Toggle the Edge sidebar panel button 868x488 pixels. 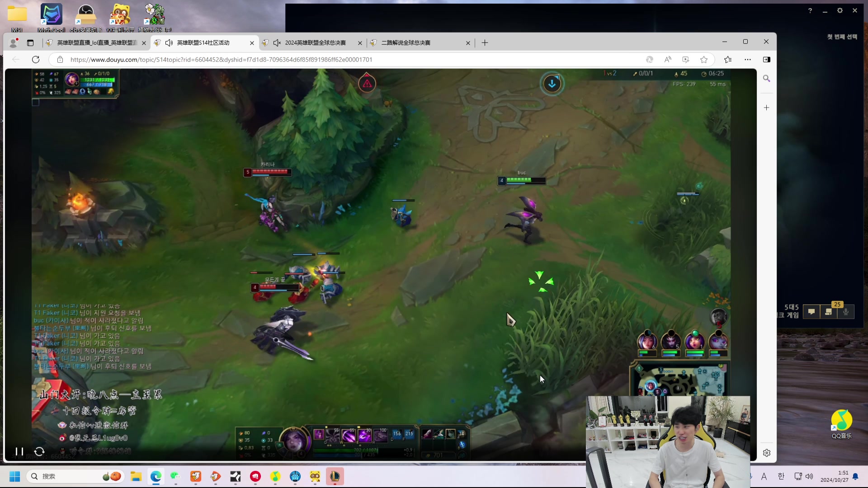click(767, 60)
